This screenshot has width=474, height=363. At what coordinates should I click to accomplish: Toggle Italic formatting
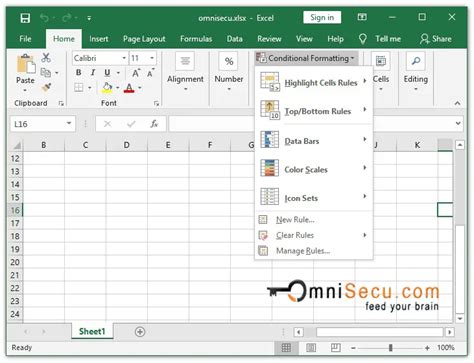point(93,72)
